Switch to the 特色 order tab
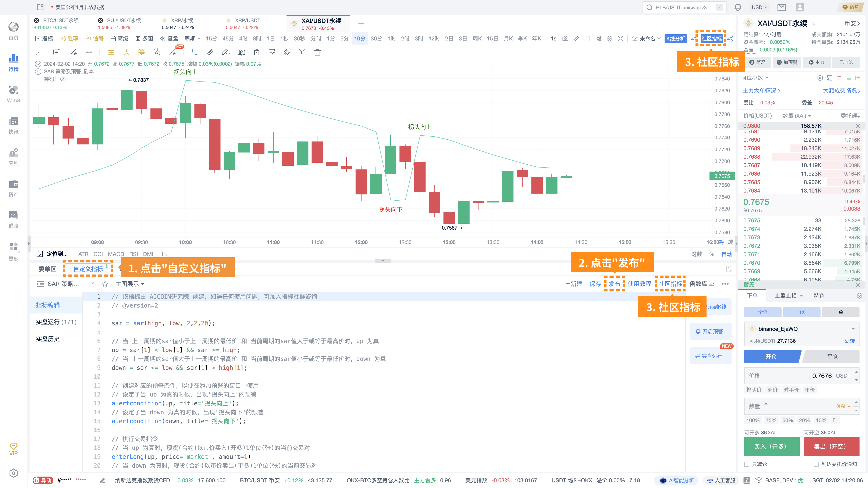 click(x=819, y=296)
